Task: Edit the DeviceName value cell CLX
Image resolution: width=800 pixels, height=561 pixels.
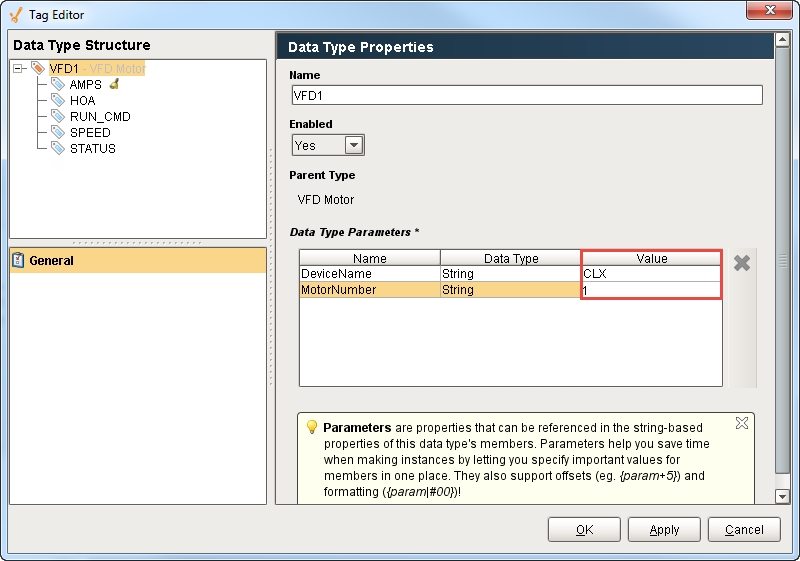Action: (650, 273)
